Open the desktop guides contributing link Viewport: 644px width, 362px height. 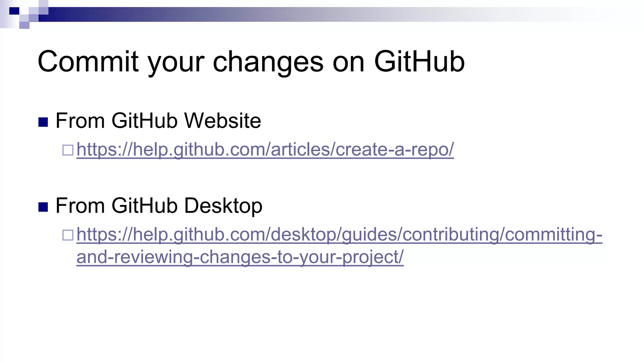[x=339, y=235]
